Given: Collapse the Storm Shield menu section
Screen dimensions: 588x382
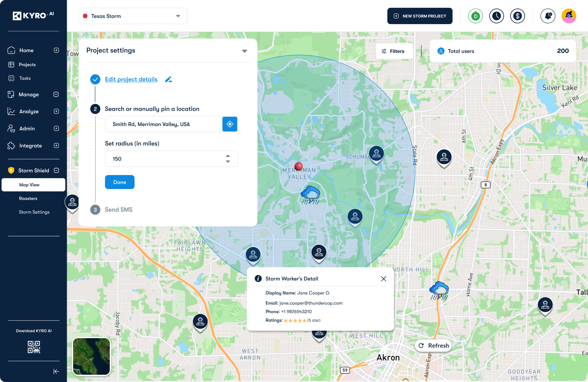Looking at the screenshot, I should tap(56, 171).
